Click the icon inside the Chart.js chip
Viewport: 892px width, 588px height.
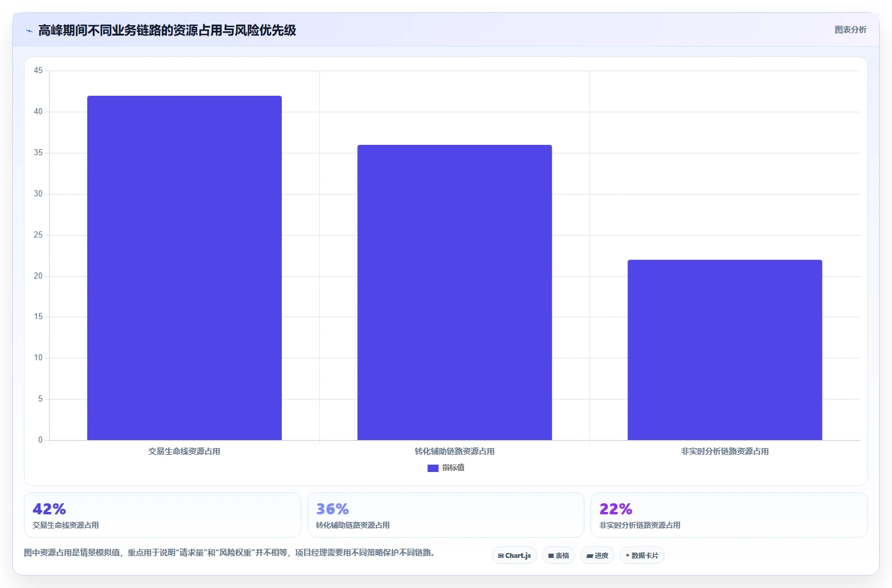point(501,556)
